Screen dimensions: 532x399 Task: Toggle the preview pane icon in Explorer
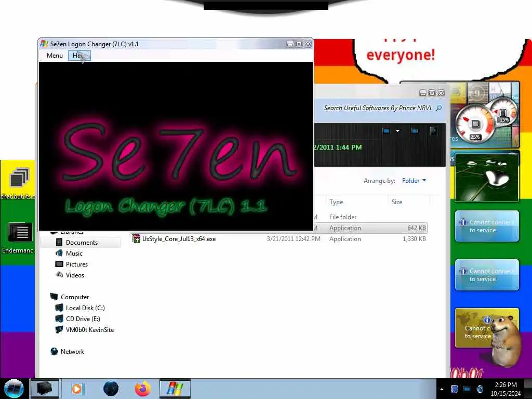pyautogui.click(x=415, y=131)
